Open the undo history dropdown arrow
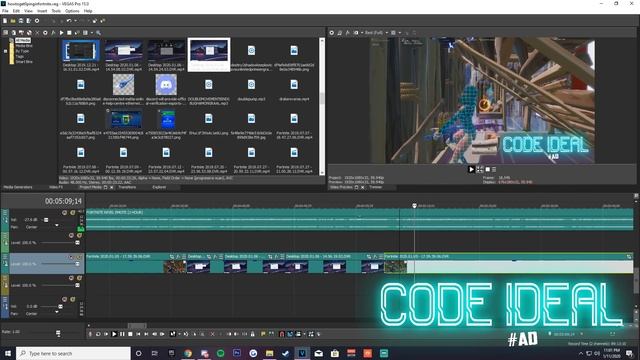This screenshot has width=640, height=360. click(75, 21)
